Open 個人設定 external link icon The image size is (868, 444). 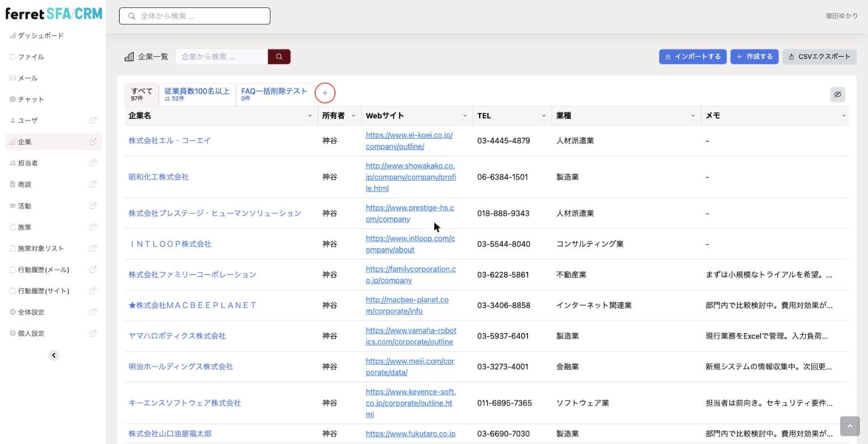(x=93, y=333)
